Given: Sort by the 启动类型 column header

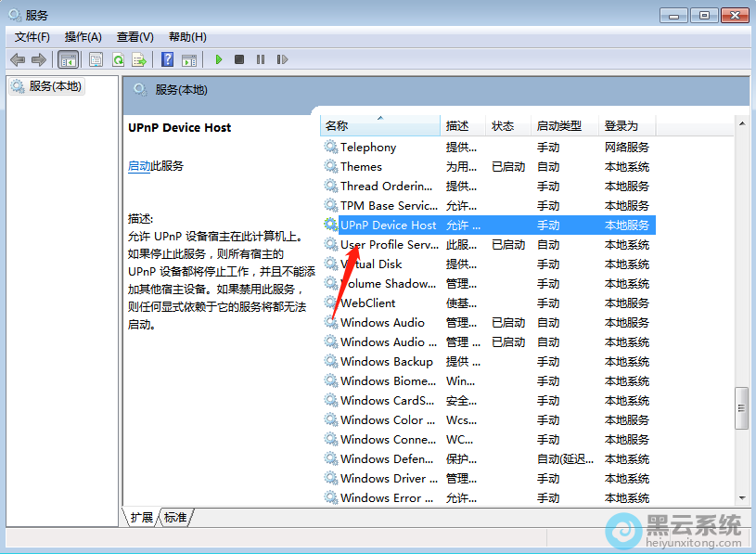Looking at the screenshot, I should (x=558, y=126).
